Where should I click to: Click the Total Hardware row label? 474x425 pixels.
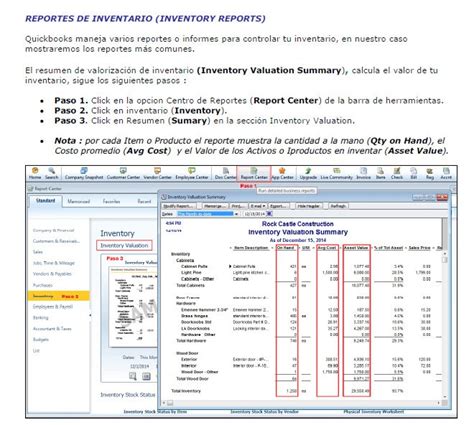coord(191,341)
